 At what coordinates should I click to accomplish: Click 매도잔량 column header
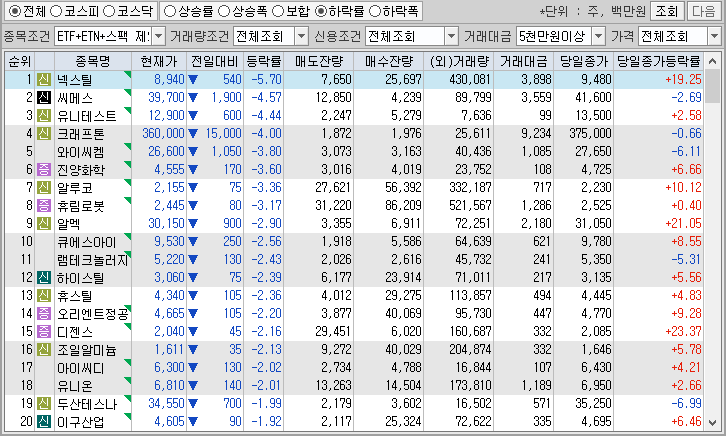tap(319, 61)
